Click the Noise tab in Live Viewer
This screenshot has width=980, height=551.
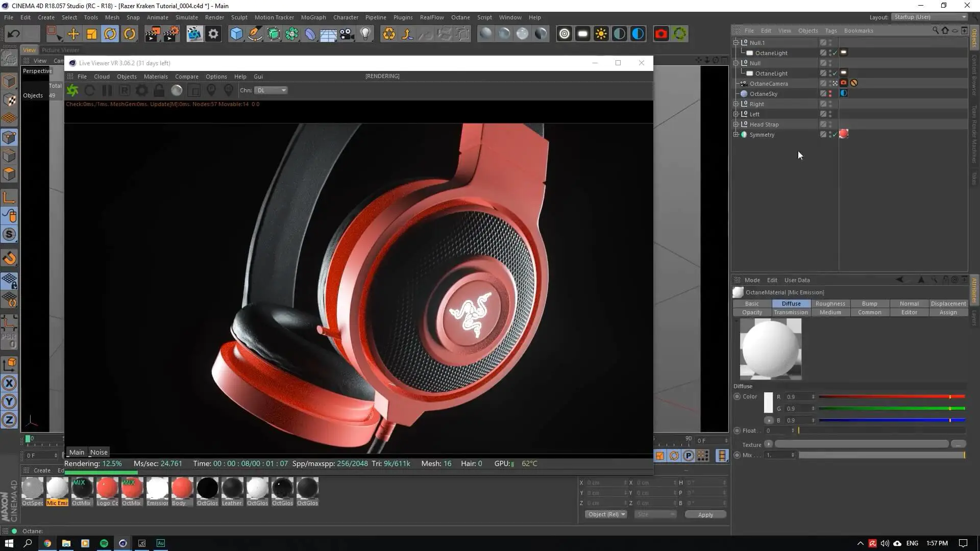coord(99,452)
